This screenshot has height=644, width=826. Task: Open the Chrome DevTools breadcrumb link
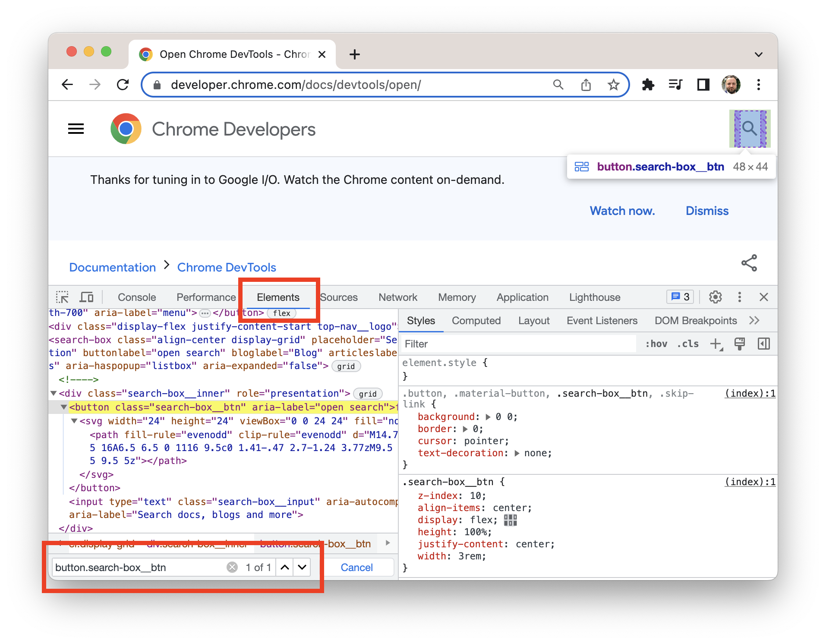[227, 267]
